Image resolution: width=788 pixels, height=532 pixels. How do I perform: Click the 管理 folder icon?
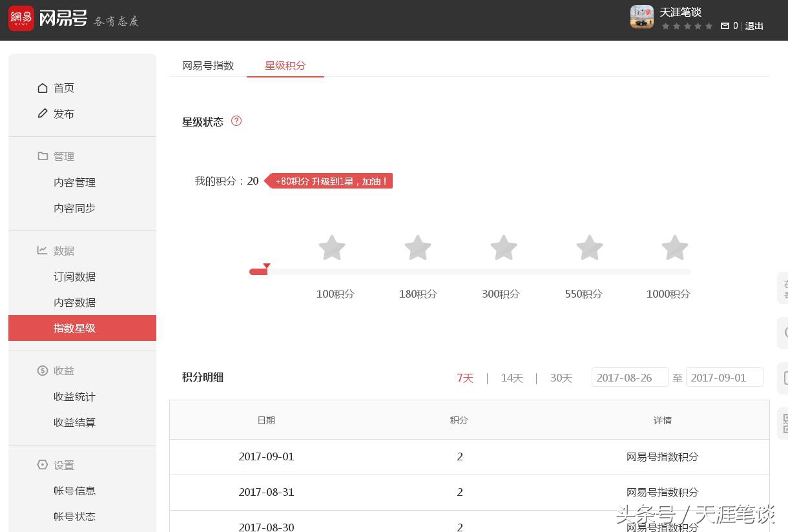43,156
